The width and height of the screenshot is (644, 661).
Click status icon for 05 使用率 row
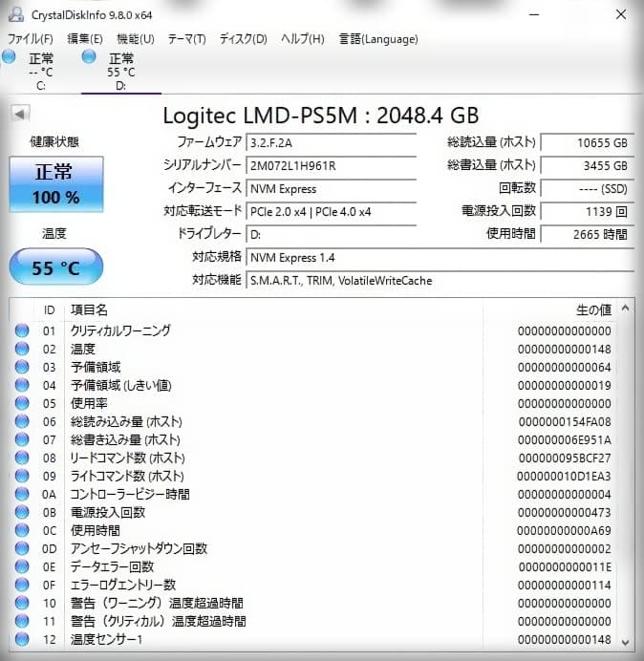click(x=22, y=403)
